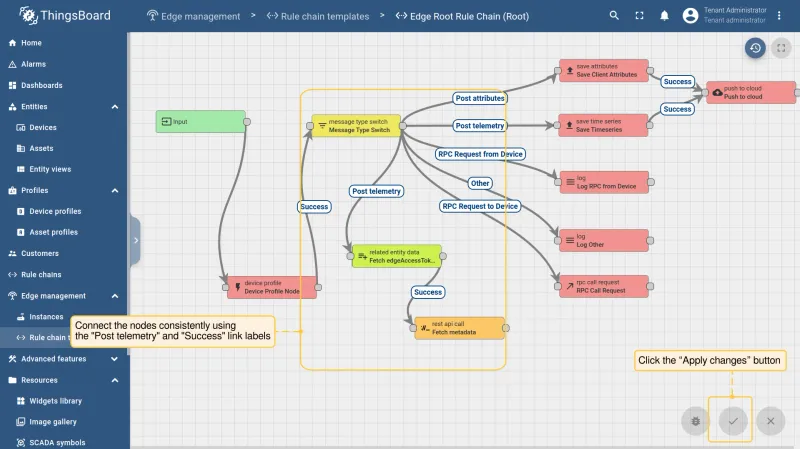Select the Fetch metadata rest api node
800x449 pixels.
coord(459,328)
